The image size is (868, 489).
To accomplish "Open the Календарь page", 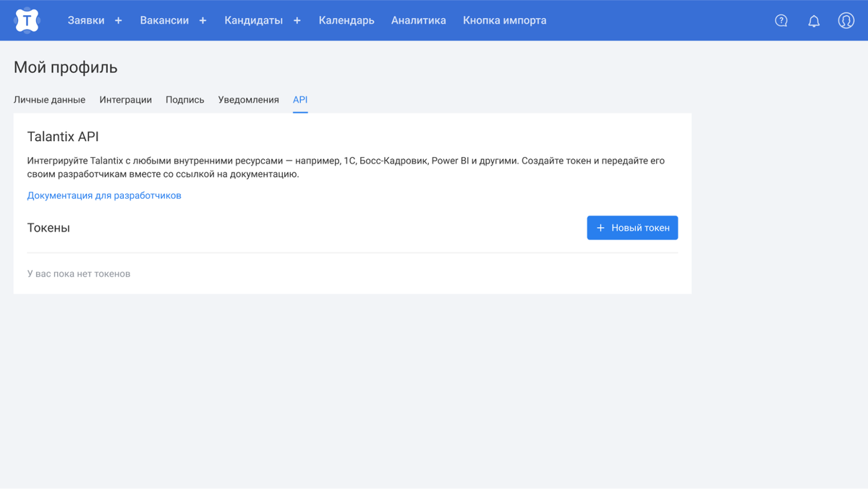I will pyautogui.click(x=346, y=20).
